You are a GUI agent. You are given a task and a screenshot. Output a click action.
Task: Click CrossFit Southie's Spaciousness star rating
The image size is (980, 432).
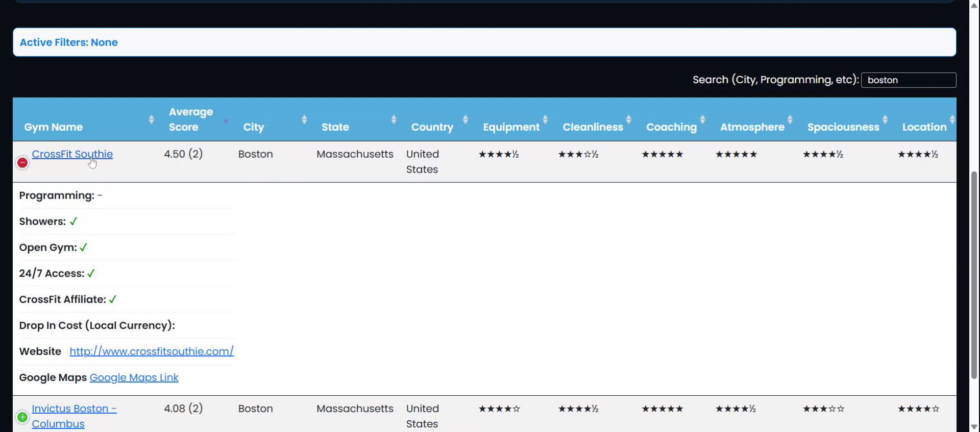point(823,154)
